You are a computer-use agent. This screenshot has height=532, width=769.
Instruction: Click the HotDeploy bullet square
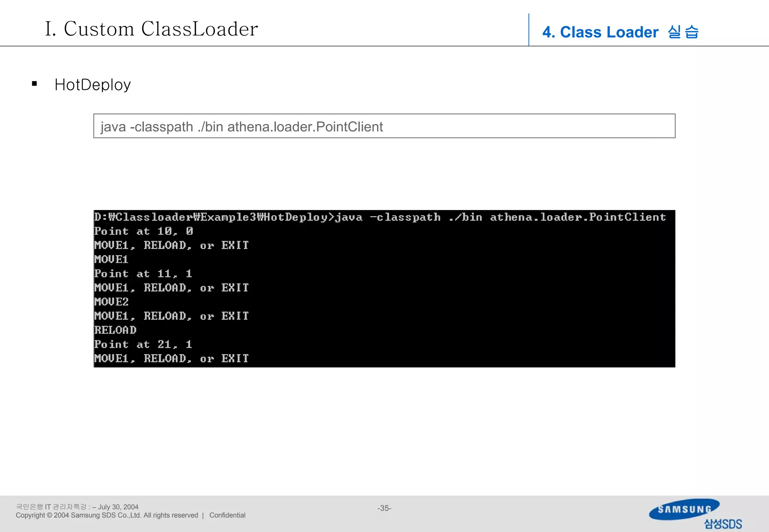(35, 84)
